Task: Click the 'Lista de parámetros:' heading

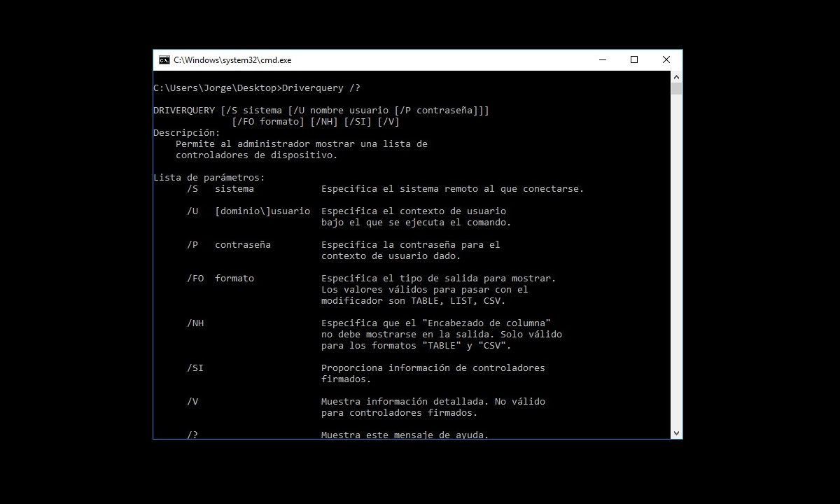Action: click(209, 178)
